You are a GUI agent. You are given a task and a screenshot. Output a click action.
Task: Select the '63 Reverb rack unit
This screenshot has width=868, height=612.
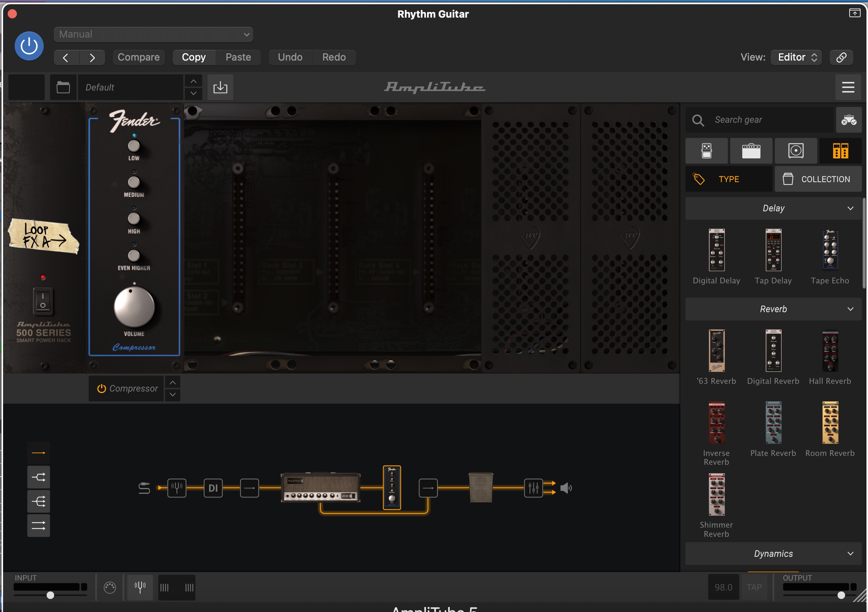click(716, 350)
